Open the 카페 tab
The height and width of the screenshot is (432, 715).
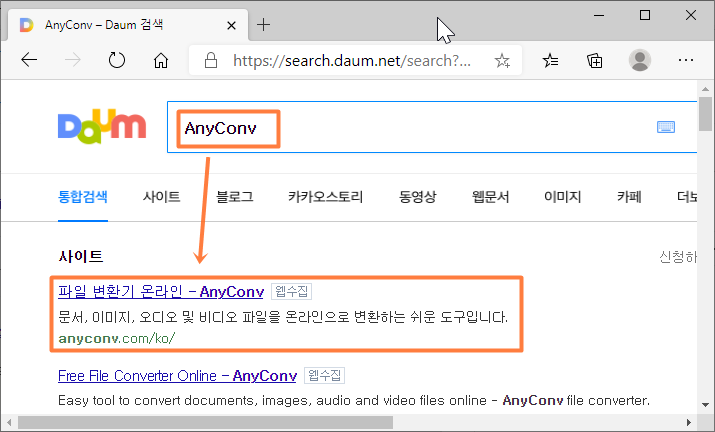coord(629,197)
